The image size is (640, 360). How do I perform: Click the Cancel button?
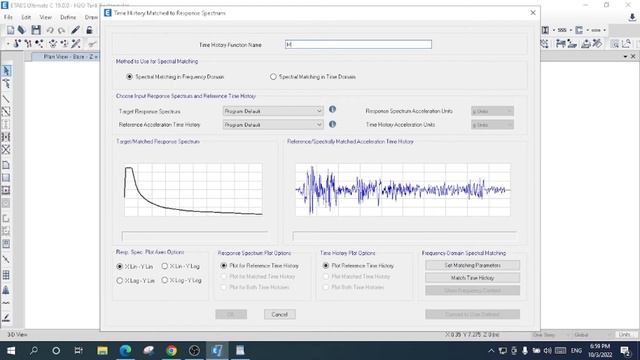point(280,314)
